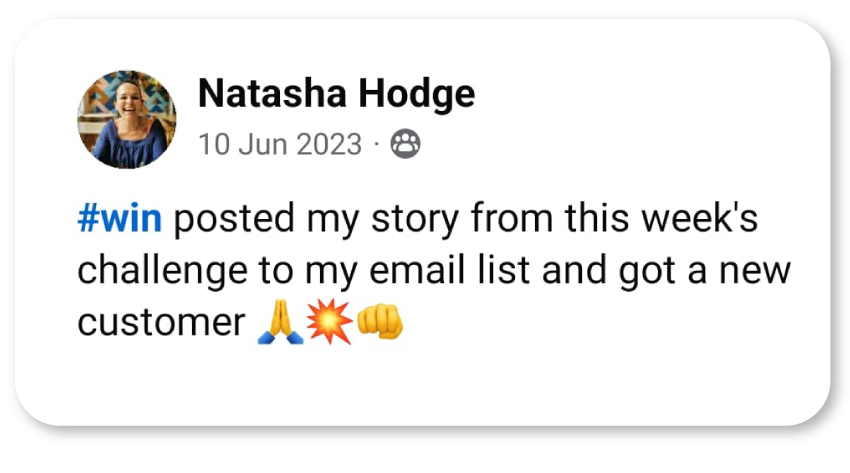Click the word "email" in the post
This screenshot has height=473, width=850.
point(417,269)
